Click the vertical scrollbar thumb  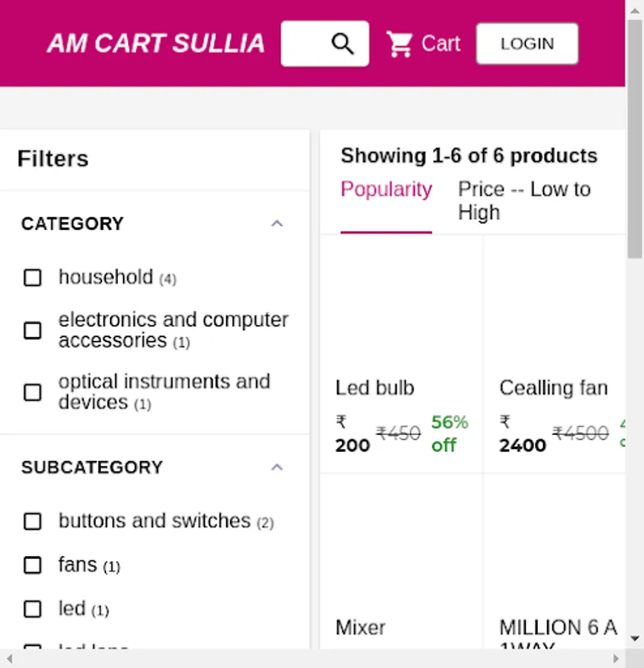pyautogui.click(x=634, y=141)
